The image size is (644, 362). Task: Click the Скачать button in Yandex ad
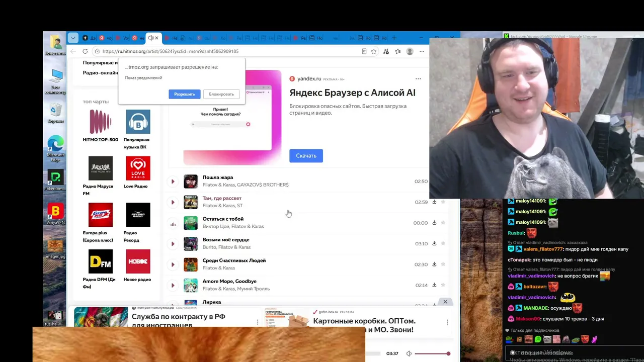click(x=306, y=156)
